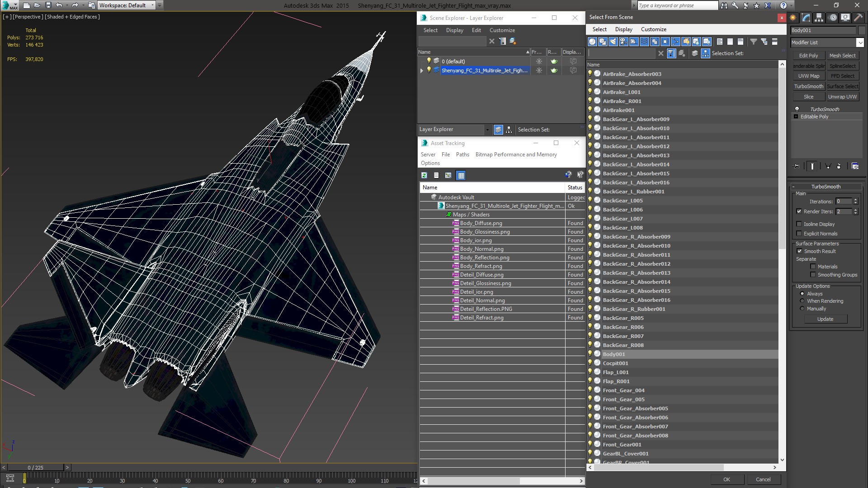868x488 pixels.
Task: Switch Asset Tracking to table view
Action: (461, 175)
